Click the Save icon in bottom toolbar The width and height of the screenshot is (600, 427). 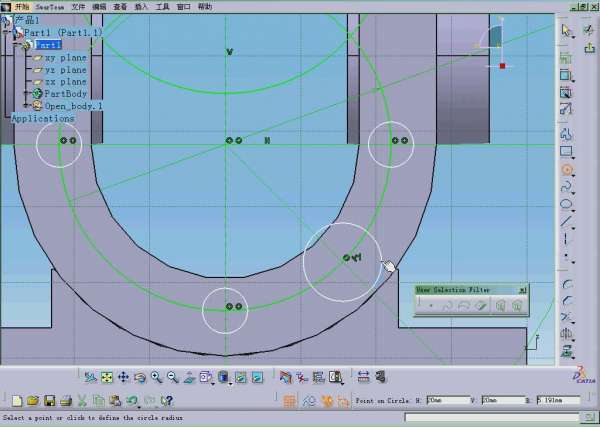point(48,400)
